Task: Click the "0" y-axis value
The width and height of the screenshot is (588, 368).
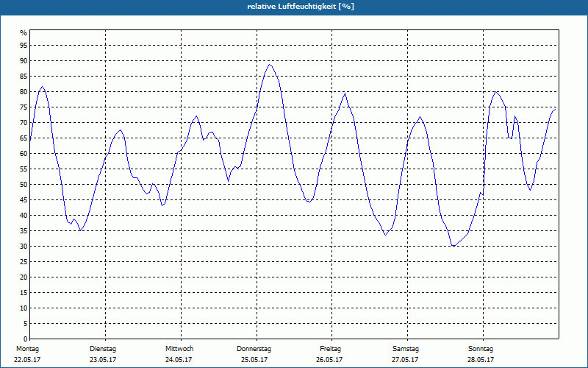Action: [26, 339]
